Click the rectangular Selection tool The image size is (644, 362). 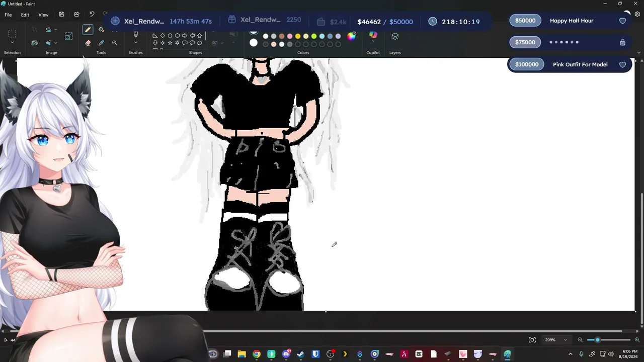[12, 34]
